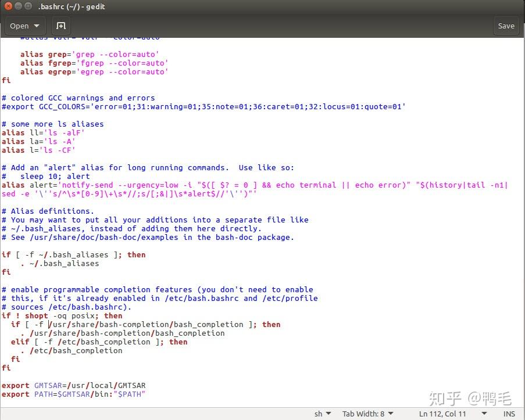The width and height of the screenshot is (525, 420).
Task: Expand the Open button's recent files dropdown arrow
Action: (x=36, y=26)
